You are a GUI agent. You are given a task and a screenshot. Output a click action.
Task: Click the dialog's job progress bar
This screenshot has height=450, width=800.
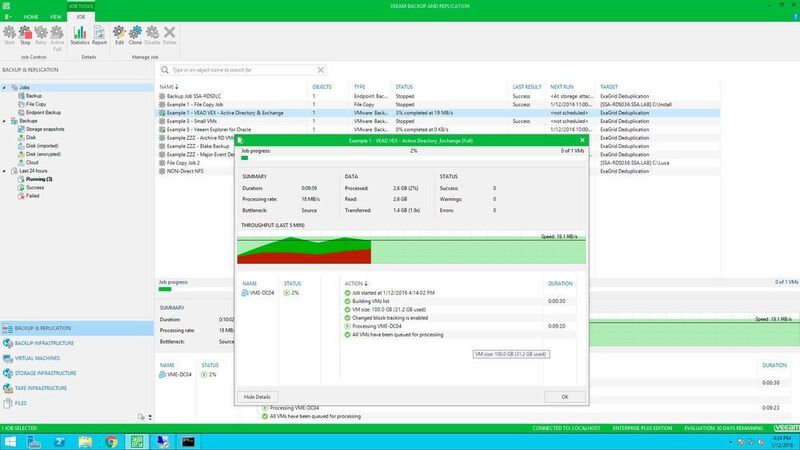click(411, 158)
